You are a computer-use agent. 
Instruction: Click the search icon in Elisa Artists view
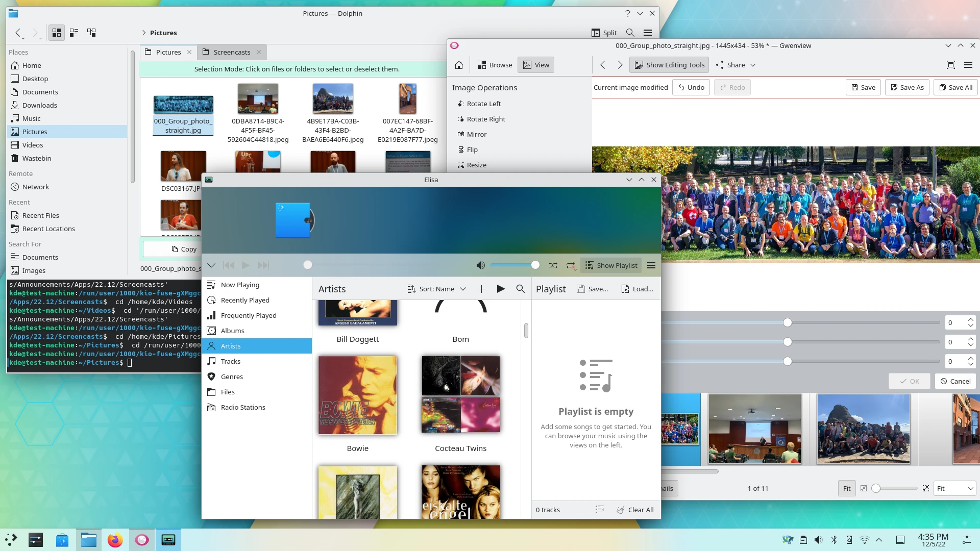coord(520,289)
